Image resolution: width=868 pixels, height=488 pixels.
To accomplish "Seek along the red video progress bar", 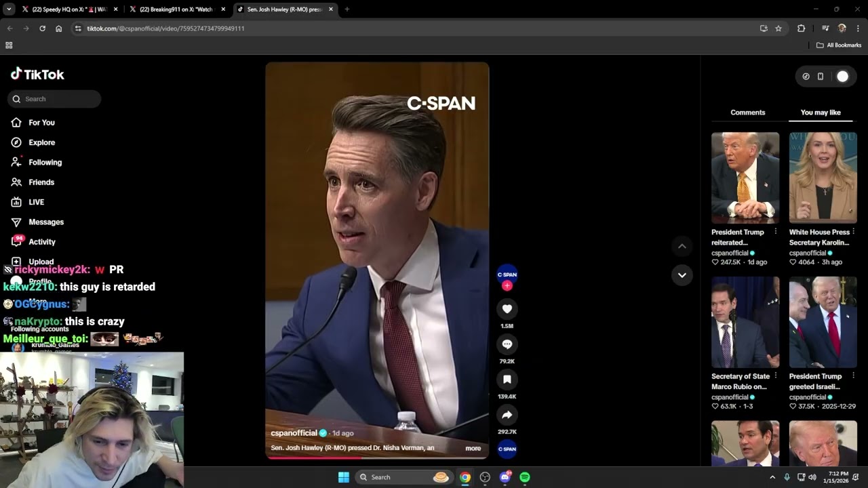I will pos(377,457).
